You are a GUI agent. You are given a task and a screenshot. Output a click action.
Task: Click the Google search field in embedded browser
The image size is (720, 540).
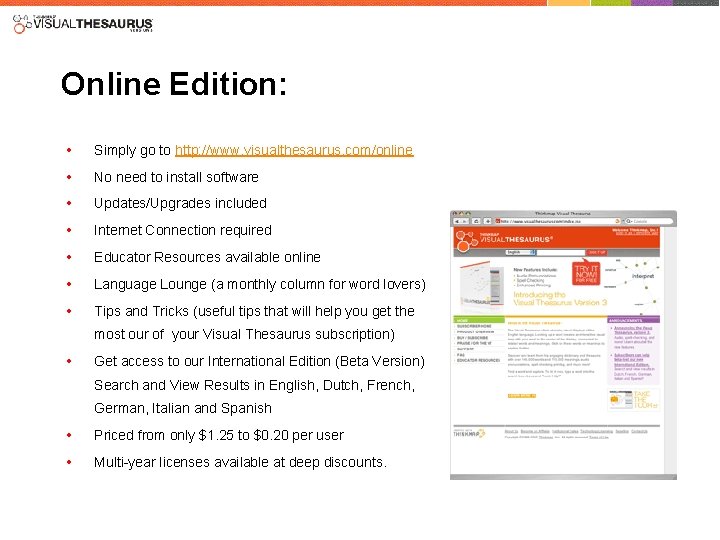point(649,221)
